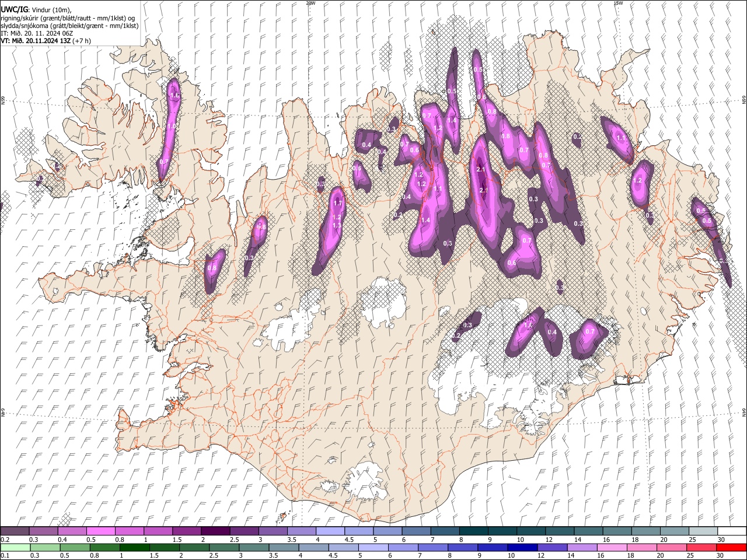Click the '1.0' snowfall value on the map

click(172, 126)
